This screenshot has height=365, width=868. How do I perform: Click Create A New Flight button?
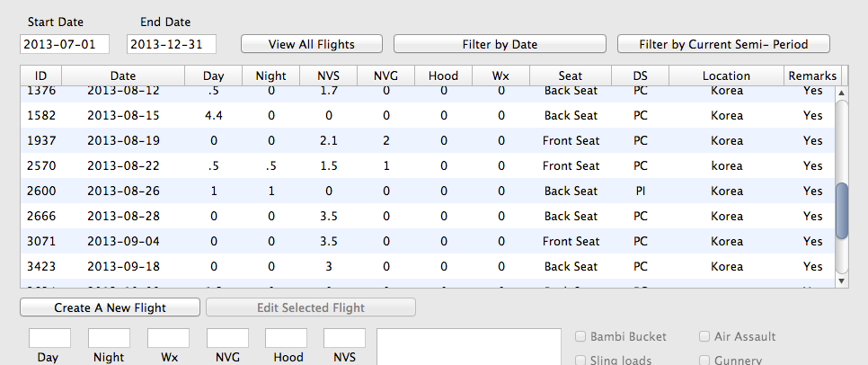[x=111, y=307]
